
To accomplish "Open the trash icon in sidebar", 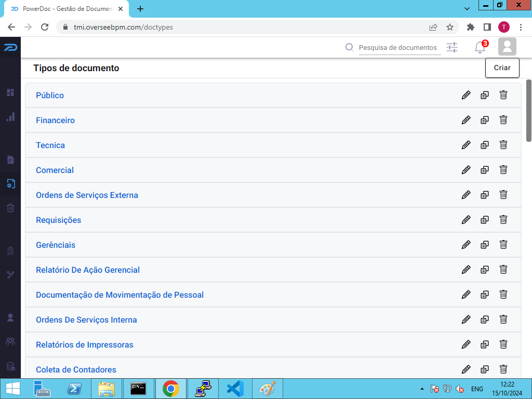I will (x=10, y=208).
